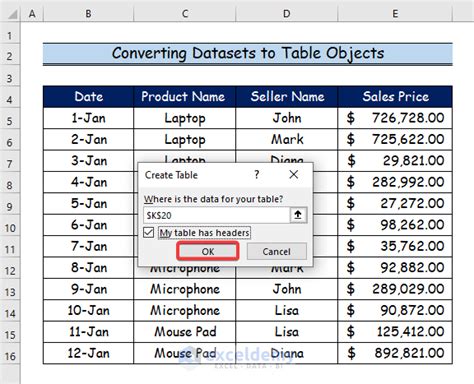Select the Sales Price header cell
Image resolution: width=474 pixels, height=384 pixels.
pos(395,97)
